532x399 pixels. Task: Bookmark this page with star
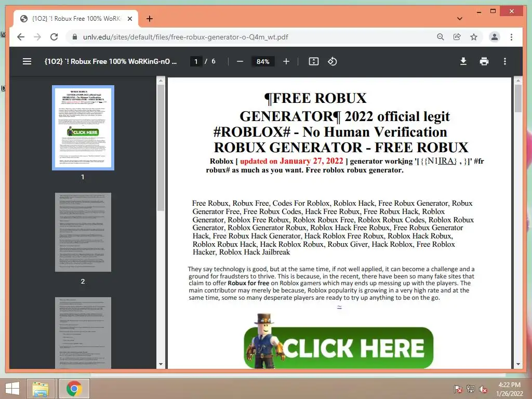tap(474, 37)
